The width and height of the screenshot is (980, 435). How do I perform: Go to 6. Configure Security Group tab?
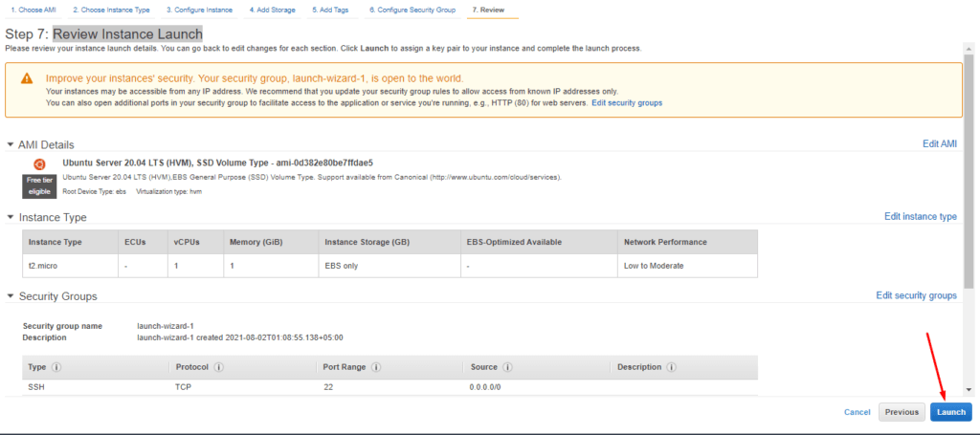pyautogui.click(x=412, y=11)
